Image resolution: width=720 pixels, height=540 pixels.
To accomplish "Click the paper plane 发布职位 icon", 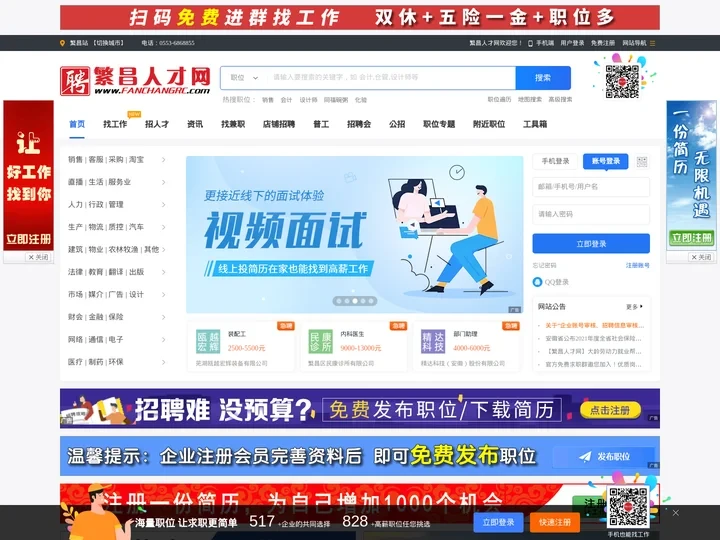I will coord(585,456).
